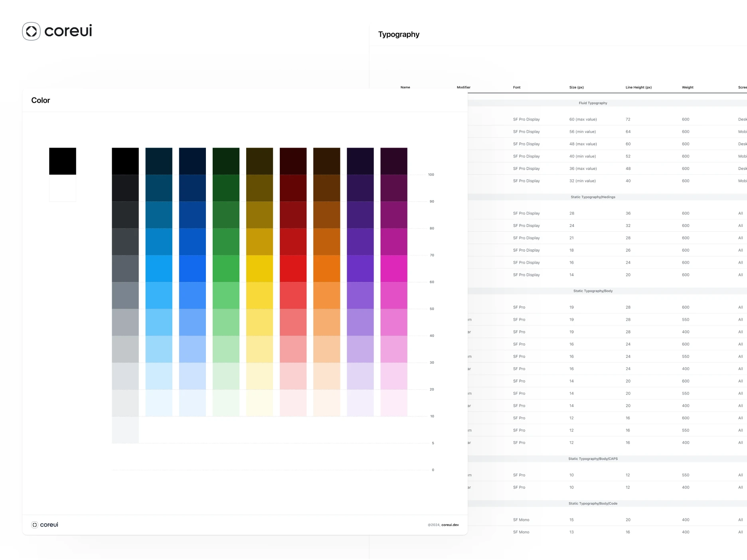Click the coreui logo icon at top left

[31, 31]
